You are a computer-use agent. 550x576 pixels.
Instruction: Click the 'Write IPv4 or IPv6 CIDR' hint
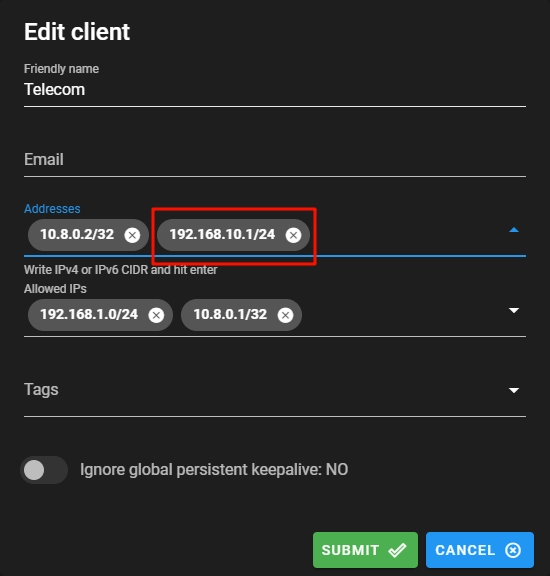pyautogui.click(x=121, y=270)
